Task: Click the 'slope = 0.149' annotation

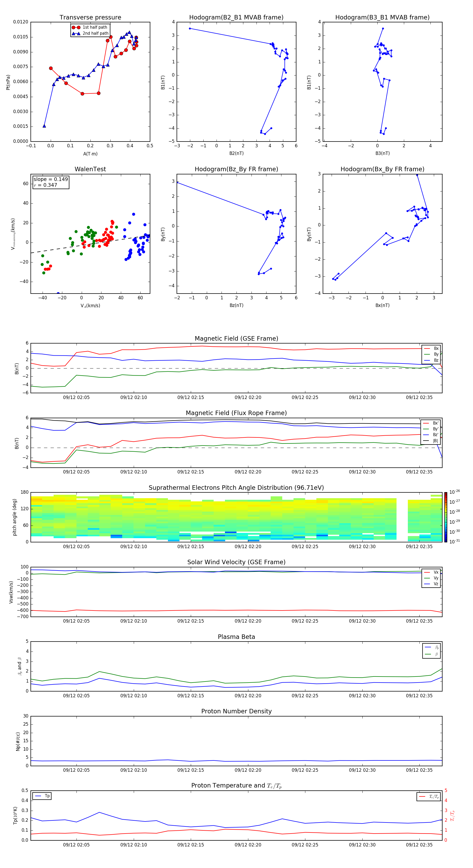Action: [50, 179]
